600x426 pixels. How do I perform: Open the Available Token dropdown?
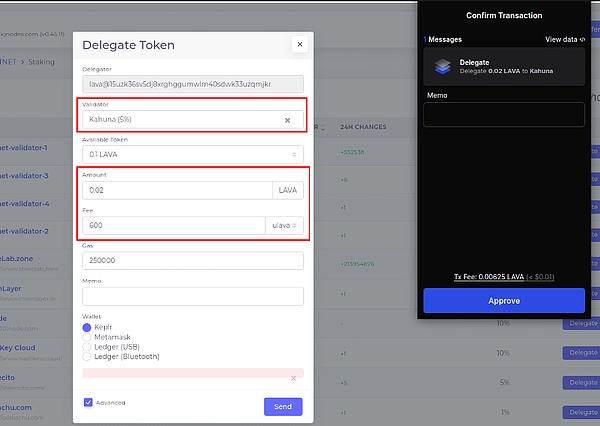pyautogui.click(x=192, y=154)
